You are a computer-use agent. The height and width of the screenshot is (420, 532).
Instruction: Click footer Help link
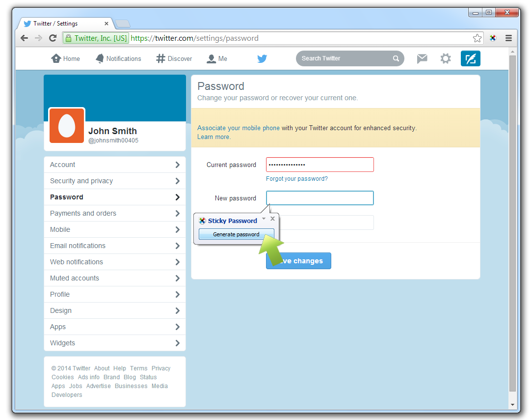pyautogui.click(x=119, y=368)
